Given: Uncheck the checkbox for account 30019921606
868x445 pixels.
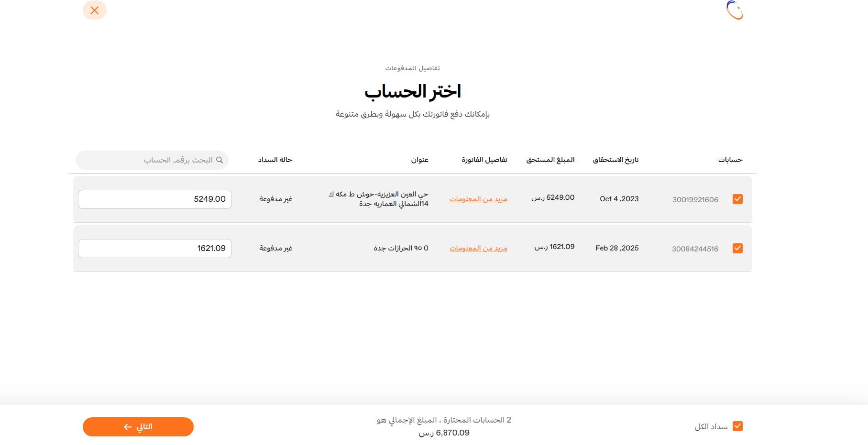Looking at the screenshot, I should pyautogui.click(x=737, y=199).
